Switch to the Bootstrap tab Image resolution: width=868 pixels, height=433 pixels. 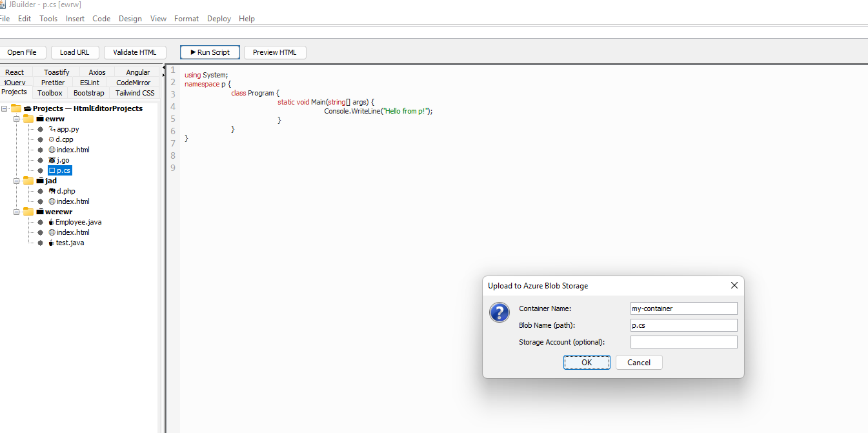point(88,93)
